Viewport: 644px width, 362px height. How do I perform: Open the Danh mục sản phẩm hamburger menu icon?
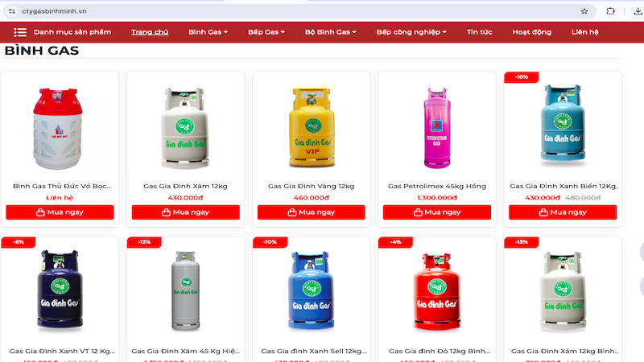click(x=19, y=32)
